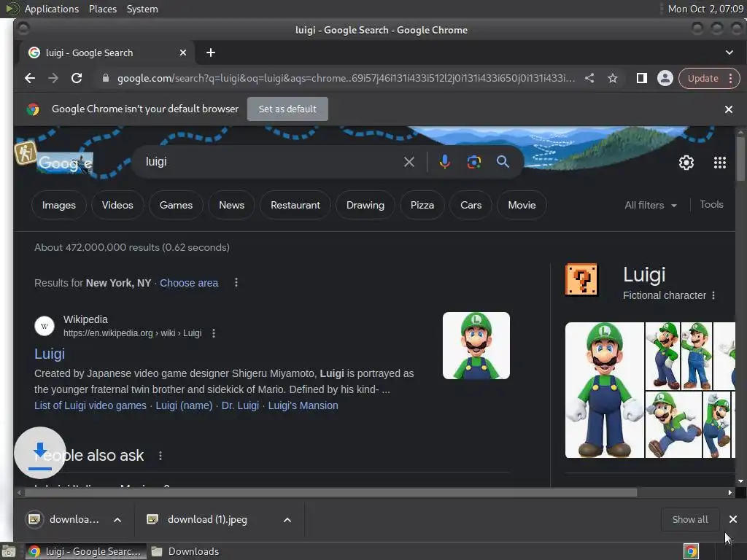Click the vertical page scrollbar
The width and height of the screenshot is (747, 560).
pos(740,158)
